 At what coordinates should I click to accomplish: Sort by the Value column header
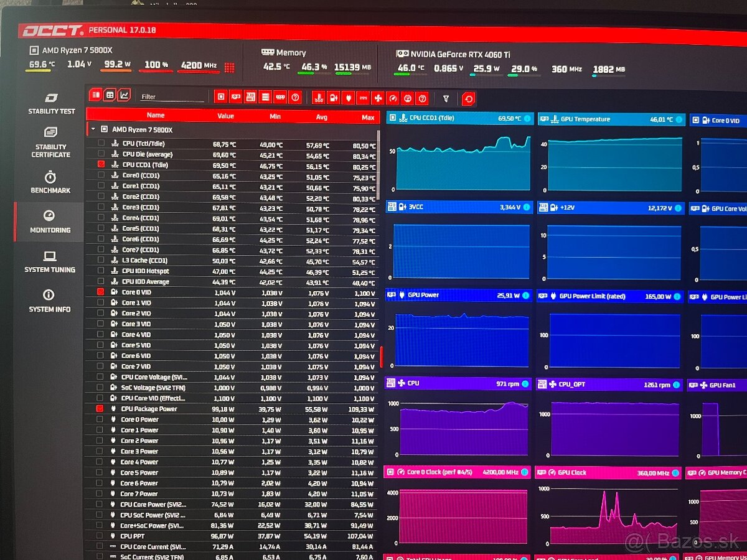226,116
